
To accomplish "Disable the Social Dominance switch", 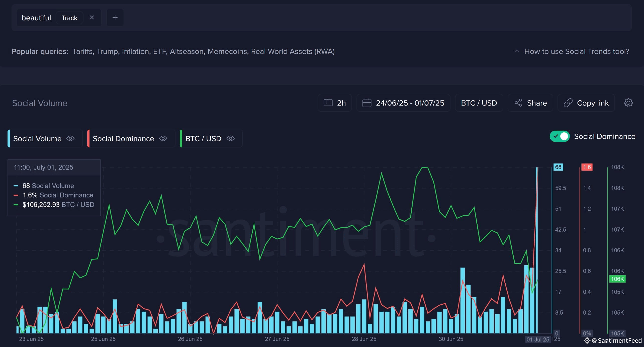I will (x=560, y=136).
